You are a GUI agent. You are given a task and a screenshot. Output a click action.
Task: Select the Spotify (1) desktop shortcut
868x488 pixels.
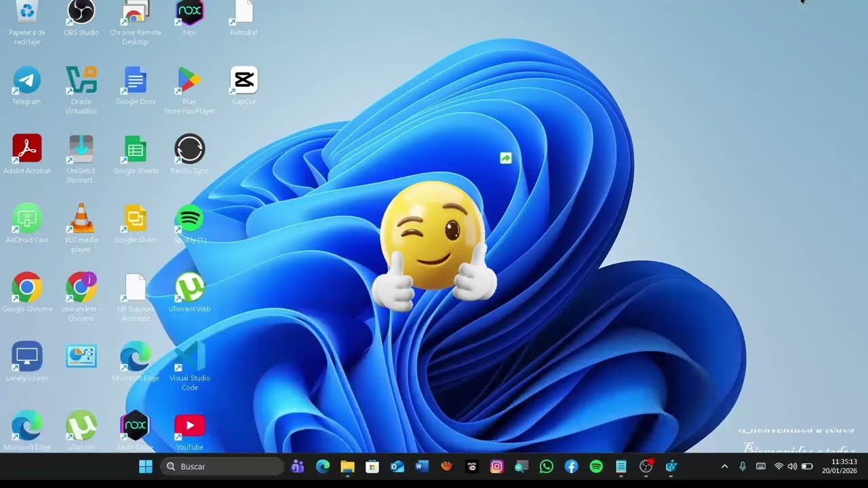(x=189, y=218)
